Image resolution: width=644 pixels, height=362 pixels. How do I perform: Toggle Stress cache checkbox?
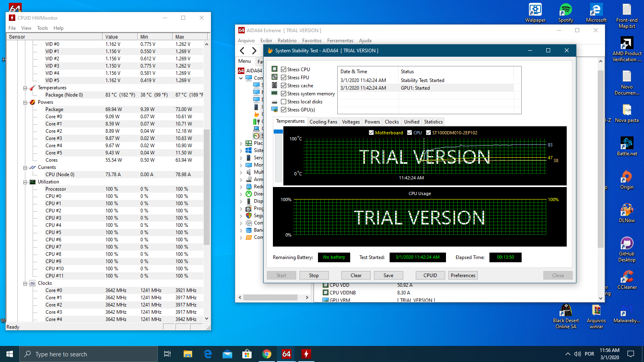click(x=283, y=86)
